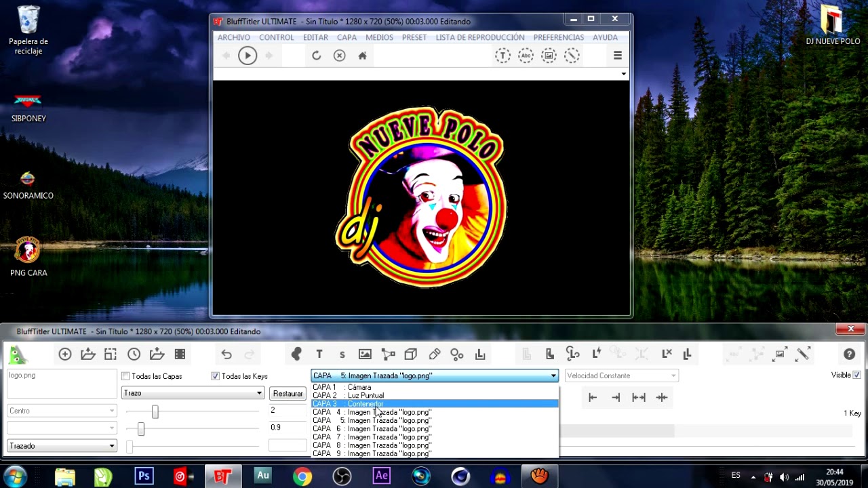This screenshot has width=868, height=488.
Task: Open After Effects from the taskbar
Action: tap(381, 476)
